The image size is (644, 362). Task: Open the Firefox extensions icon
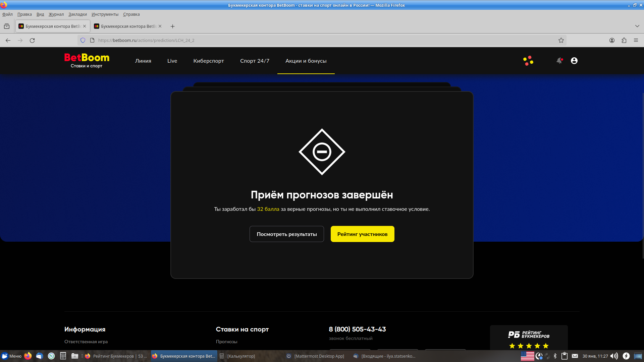(x=624, y=40)
